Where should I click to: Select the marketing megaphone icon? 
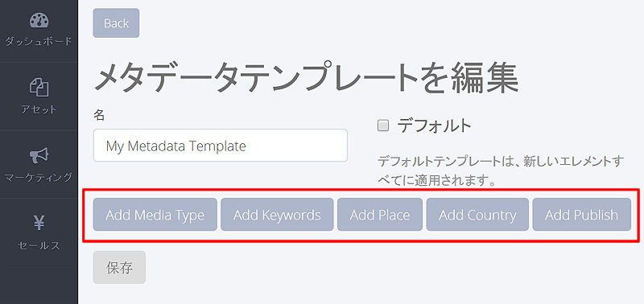(x=39, y=155)
